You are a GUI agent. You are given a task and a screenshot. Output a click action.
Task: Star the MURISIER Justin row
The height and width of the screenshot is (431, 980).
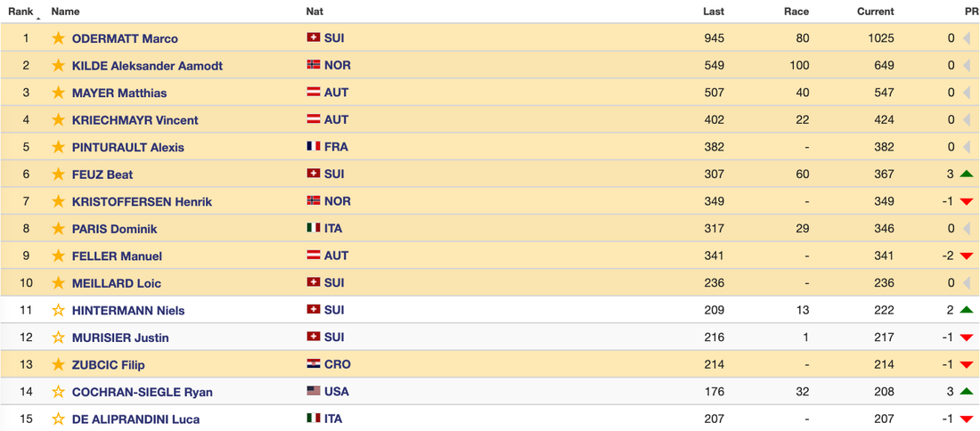[x=58, y=337]
